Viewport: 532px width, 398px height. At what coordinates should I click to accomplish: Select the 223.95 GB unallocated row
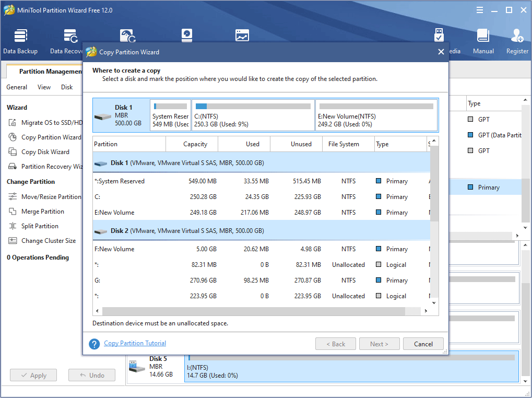(x=262, y=296)
